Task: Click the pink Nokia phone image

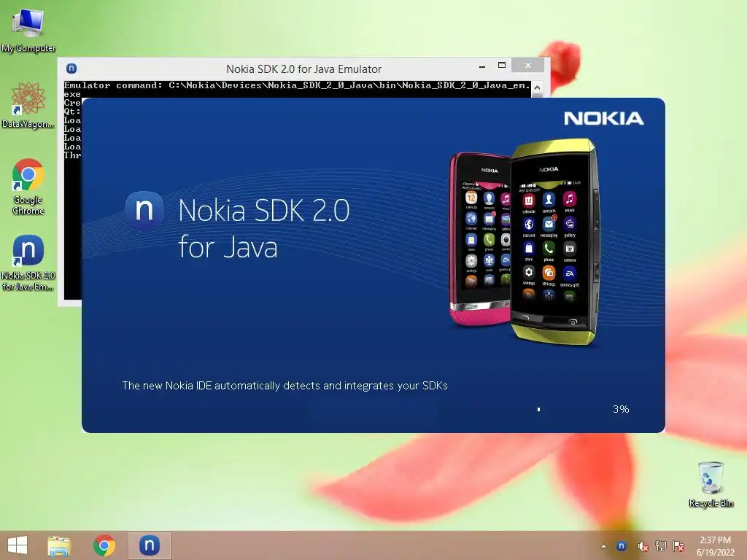Action: tap(479, 238)
